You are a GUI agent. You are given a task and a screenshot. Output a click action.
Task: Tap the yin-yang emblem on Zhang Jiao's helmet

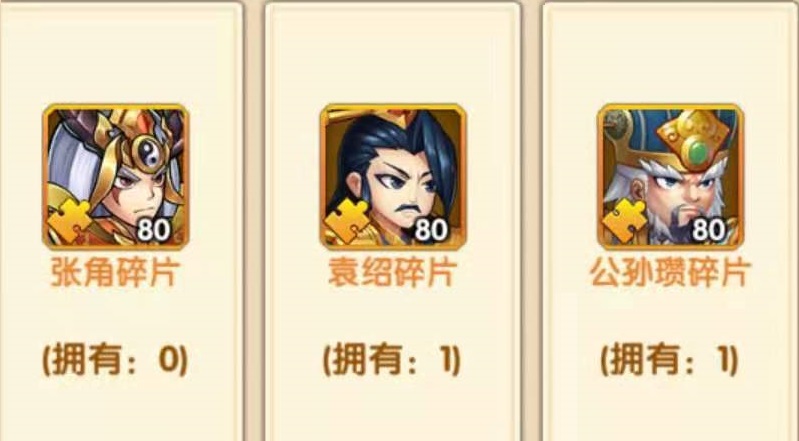tap(149, 152)
